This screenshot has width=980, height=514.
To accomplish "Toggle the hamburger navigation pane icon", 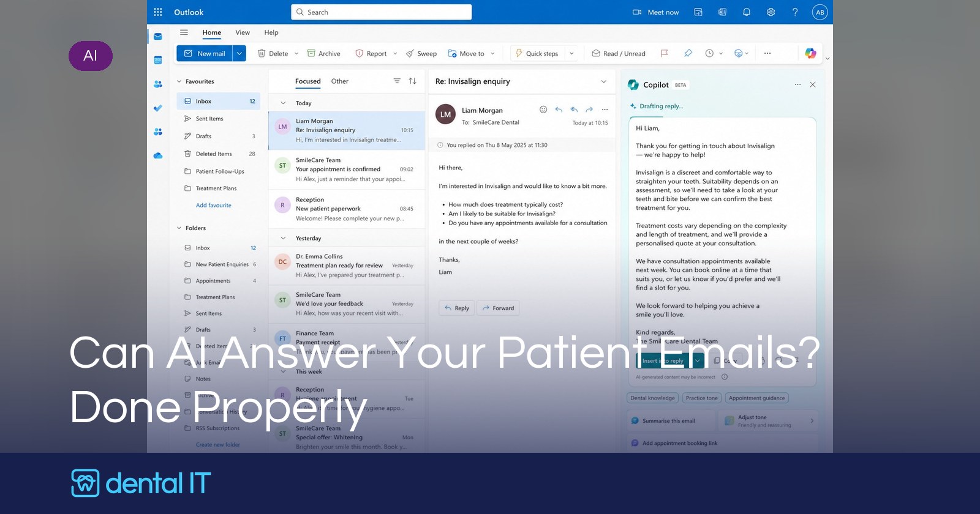I will pos(184,32).
